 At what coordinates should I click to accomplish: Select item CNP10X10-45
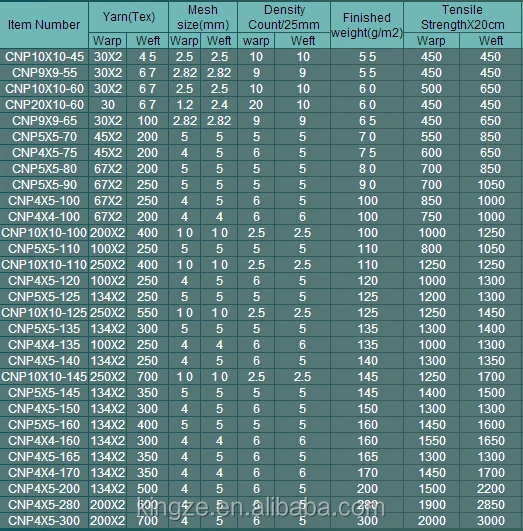tap(44, 57)
